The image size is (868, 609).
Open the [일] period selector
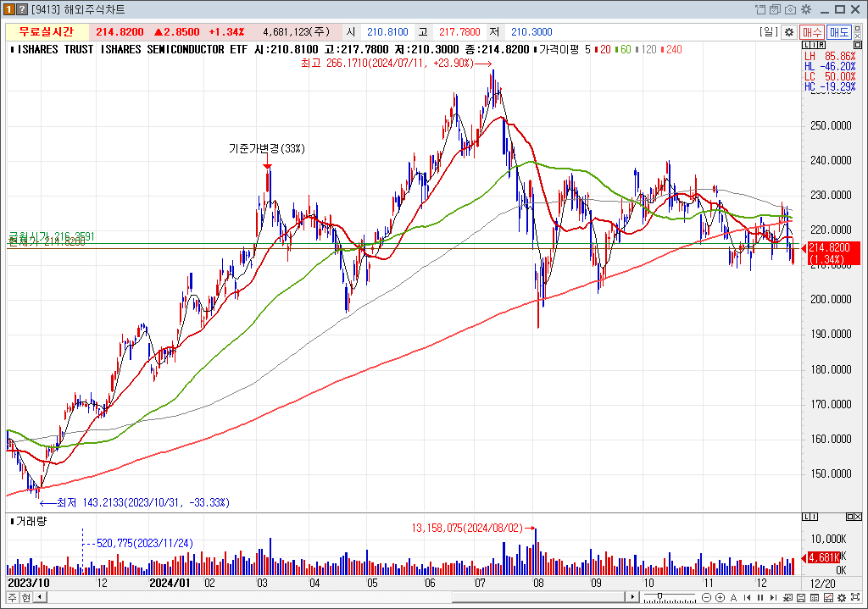point(768,32)
